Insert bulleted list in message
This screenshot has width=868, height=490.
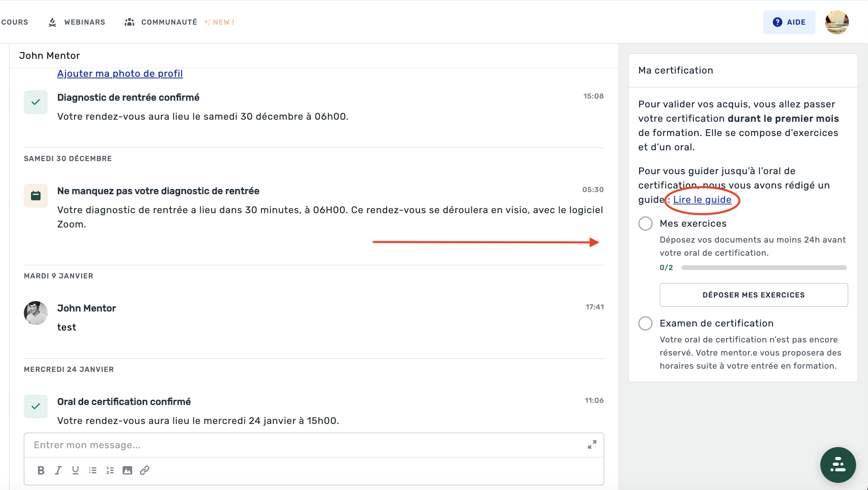click(x=93, y=470)
